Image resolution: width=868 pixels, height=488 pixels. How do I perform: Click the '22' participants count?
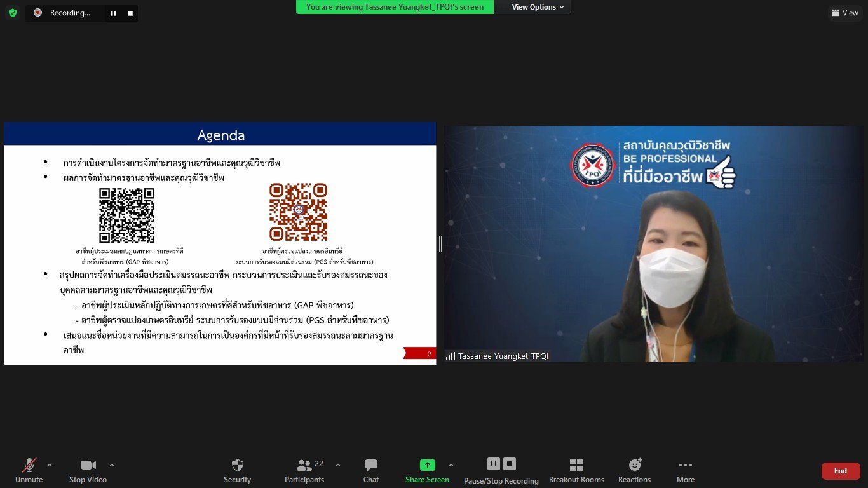[x=319, y=464]
